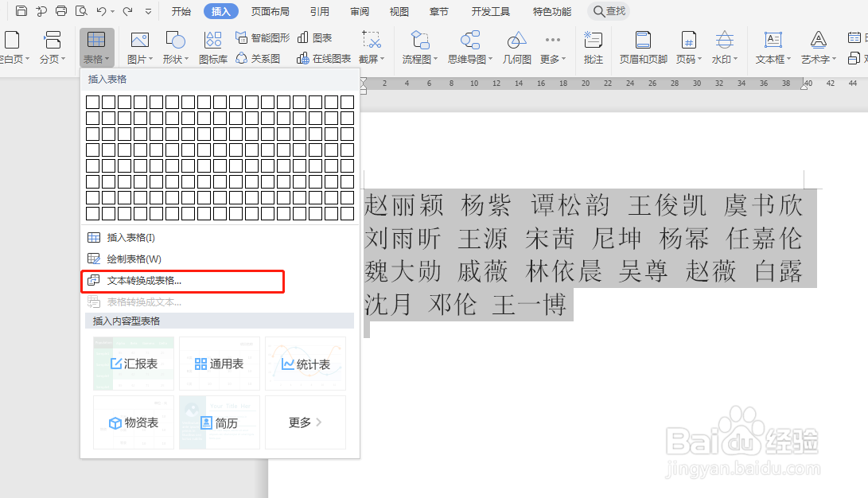This screenshot has width=868, height=498.
Task: Click the Print icon in quick access toolbar
Action: click(x=61, y=11)
